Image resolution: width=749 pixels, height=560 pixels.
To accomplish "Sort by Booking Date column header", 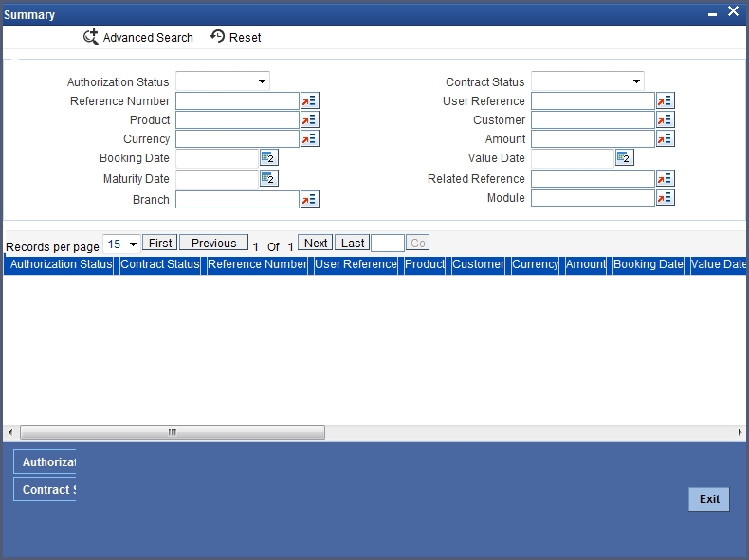I will pos(649,264).
